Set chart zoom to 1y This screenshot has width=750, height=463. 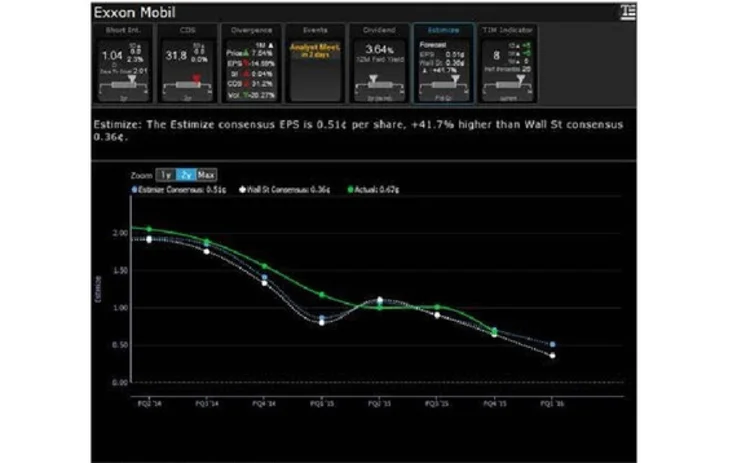pos(166,175)
